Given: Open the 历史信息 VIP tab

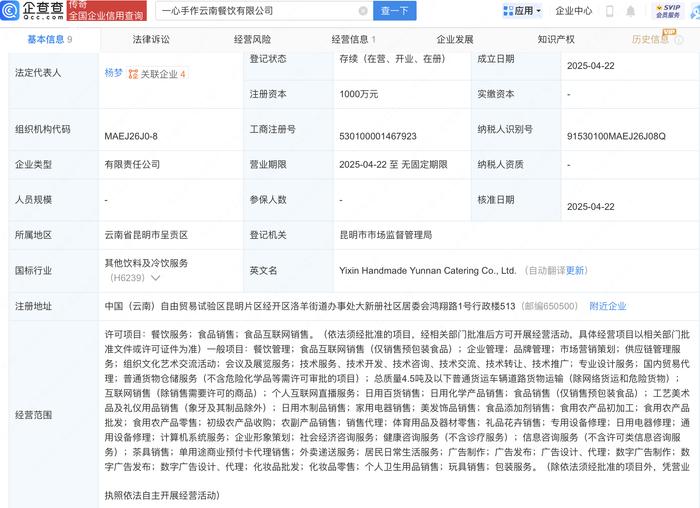Looking at the screenshot, I should point(650,40).
